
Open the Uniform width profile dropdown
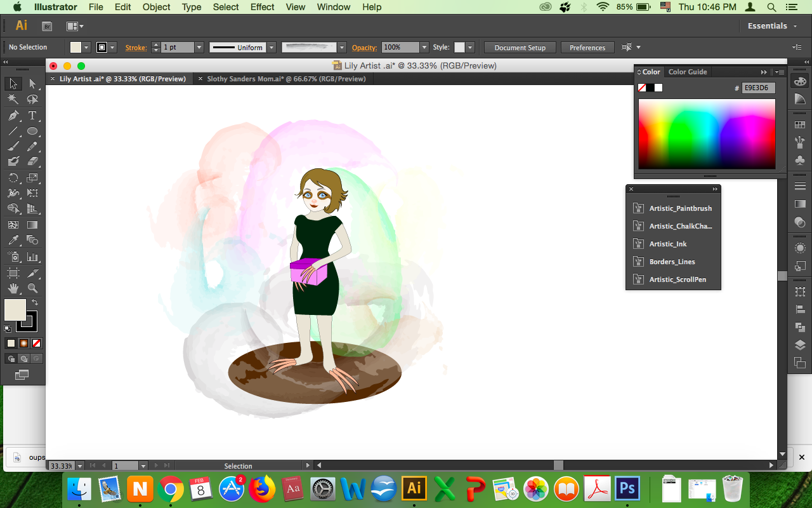pos(272,48)
